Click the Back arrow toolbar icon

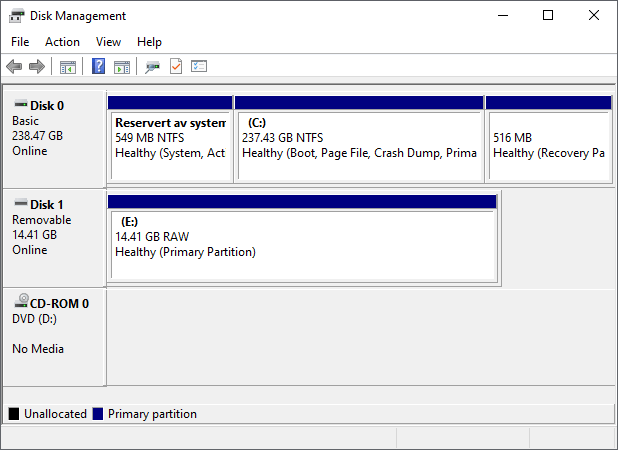tap(14, 66)
